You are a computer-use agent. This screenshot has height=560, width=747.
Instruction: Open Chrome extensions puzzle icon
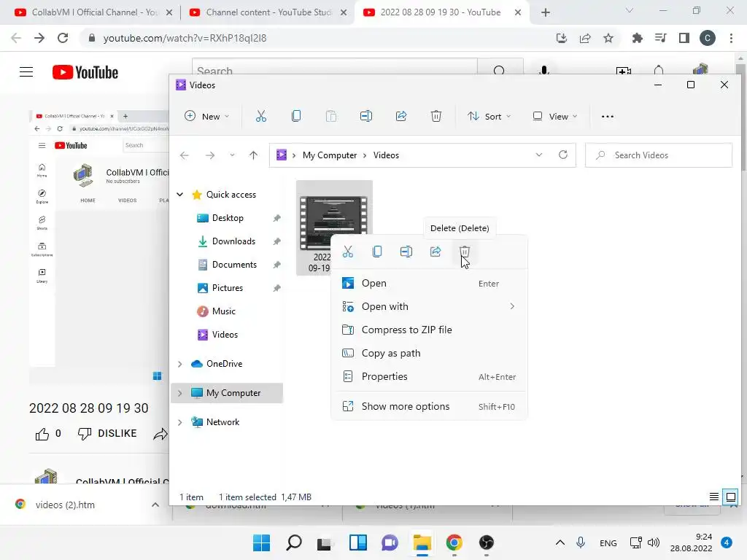pos(638,38)
